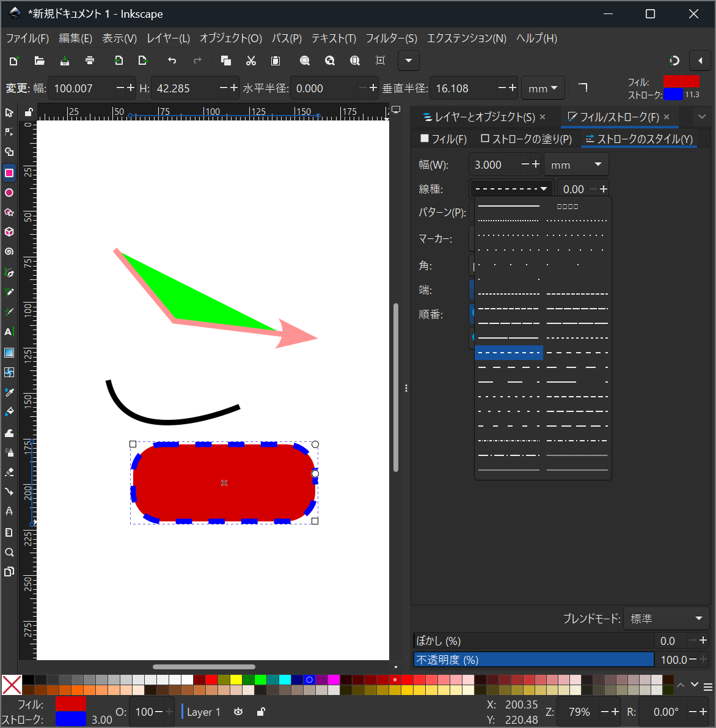Viewport: 716px width, 728px height.
Task: Click the stroke width 3.000 input field
Action: pos(494,164)
